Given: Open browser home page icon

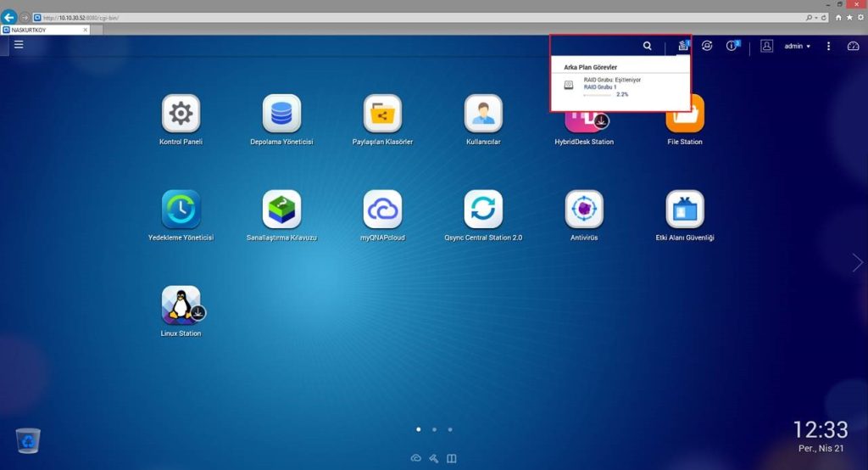Looking at the screenshot, I should (838, 18).
